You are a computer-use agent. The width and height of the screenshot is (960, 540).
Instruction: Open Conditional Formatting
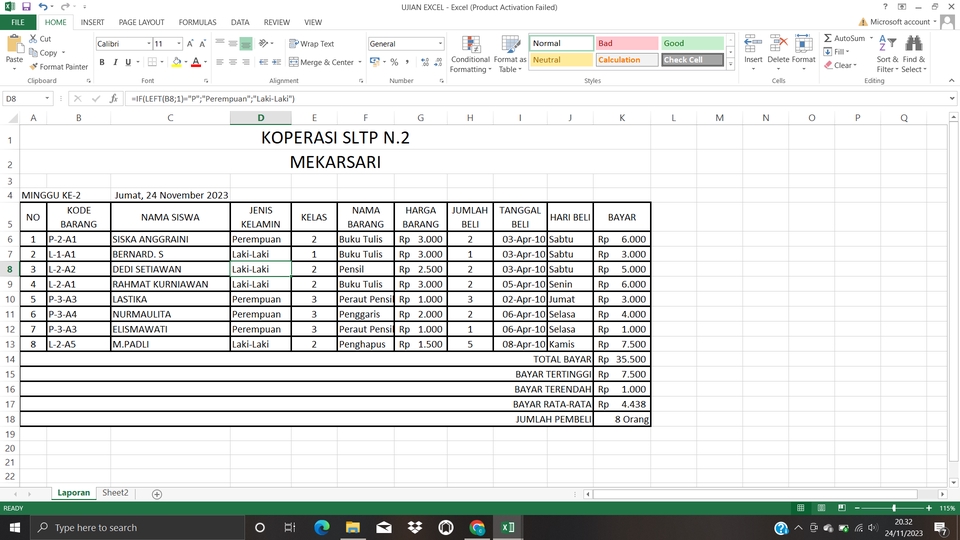(x=470, y=54)
